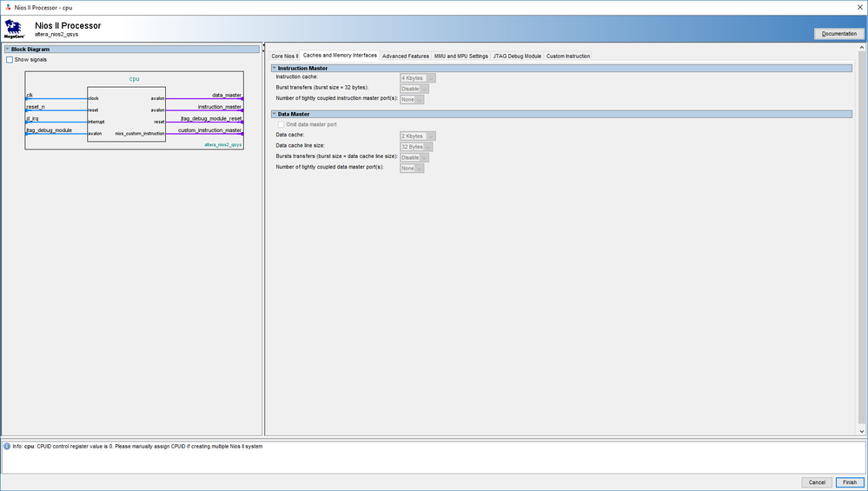Click the Nios II window title icon
The image size is (868, 491).
8,7
